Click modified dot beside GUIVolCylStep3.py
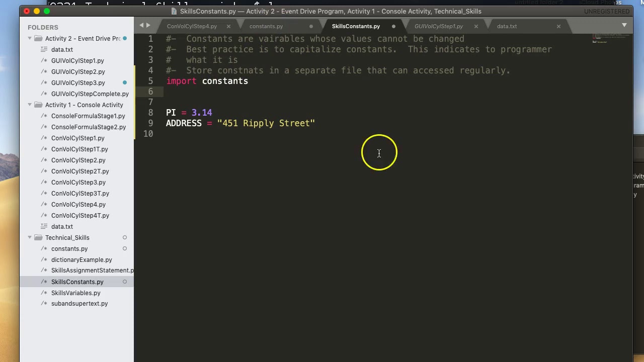 (x=125, y=83)
